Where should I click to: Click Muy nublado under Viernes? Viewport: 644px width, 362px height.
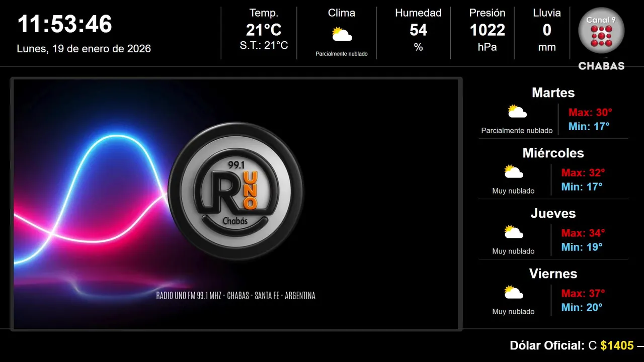[x=513, y=312]
